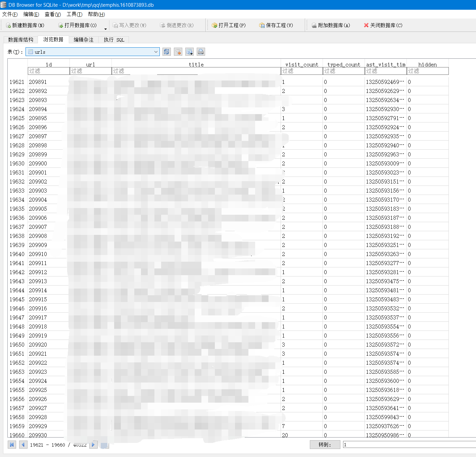Switch to the 数据库结构 tab
Screen dimensions: 476x457
point(21,40)
